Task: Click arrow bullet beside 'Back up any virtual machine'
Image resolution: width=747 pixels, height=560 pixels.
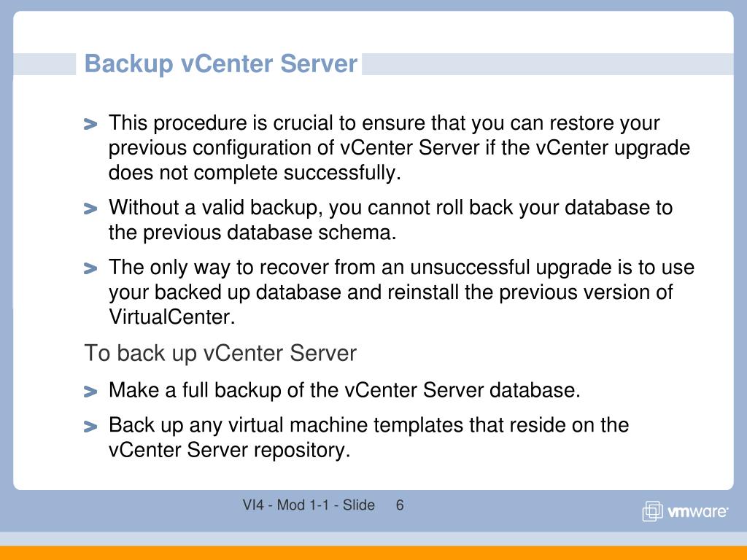Action: pyautogui.click(x=90, y=426)
